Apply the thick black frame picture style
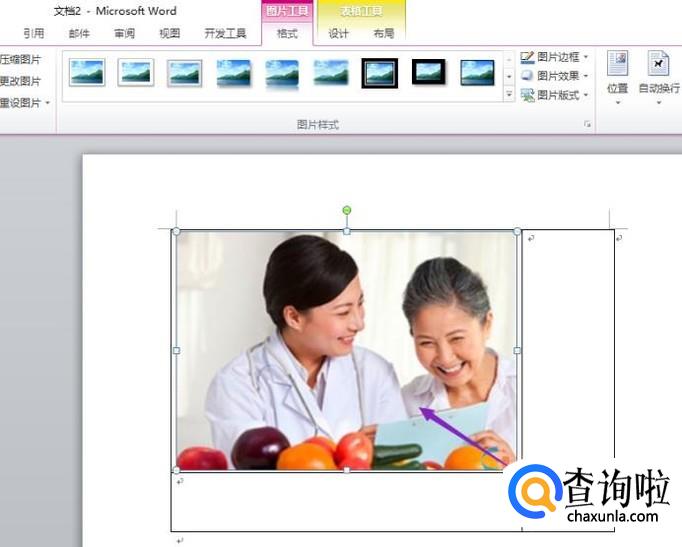 click(380, 72)
